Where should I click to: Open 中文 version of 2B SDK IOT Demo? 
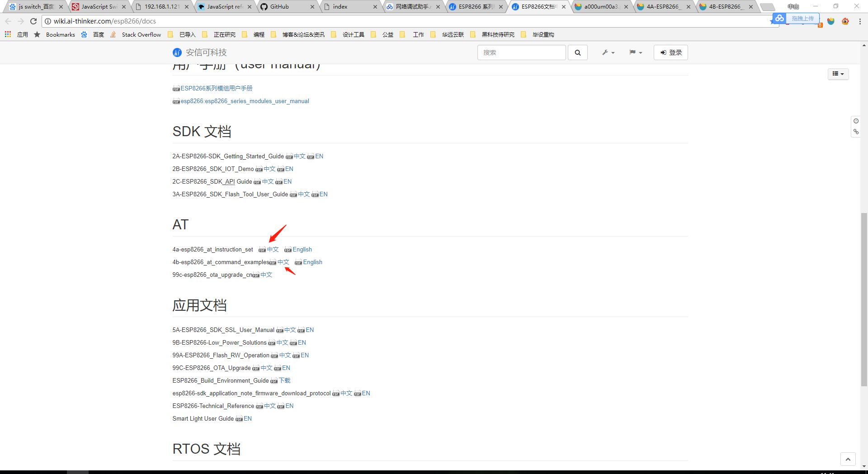269,169
